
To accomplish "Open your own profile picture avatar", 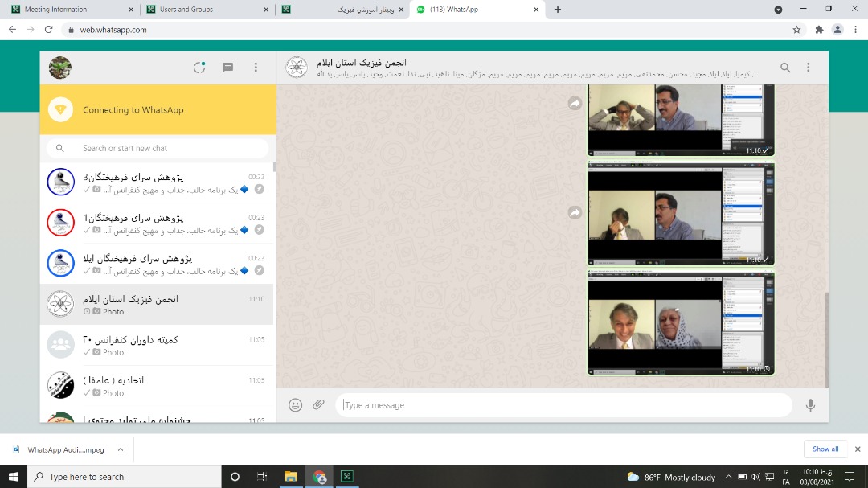I will pos(60,68).
